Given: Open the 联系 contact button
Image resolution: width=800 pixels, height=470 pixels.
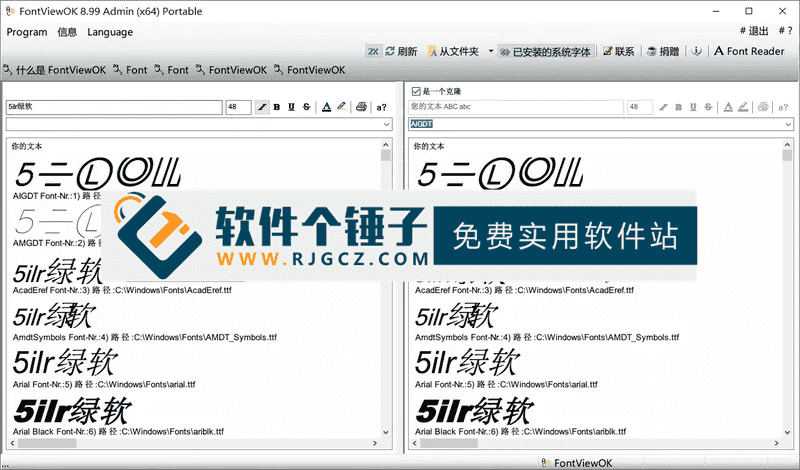Looking at the screenshot, I should pyautogui.click(x=618, y=52).
